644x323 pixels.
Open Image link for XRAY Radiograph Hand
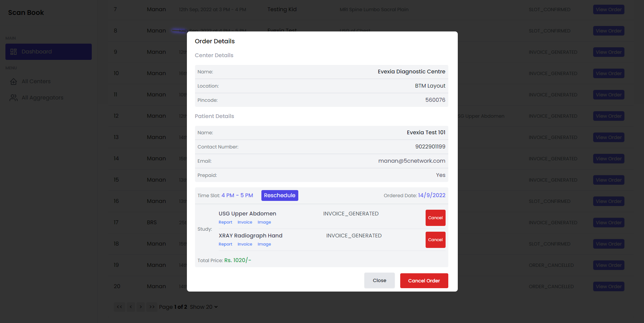point(264,244)
